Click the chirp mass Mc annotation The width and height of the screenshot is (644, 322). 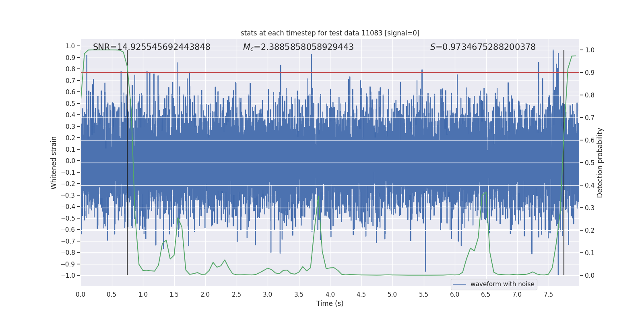point(298,47)
